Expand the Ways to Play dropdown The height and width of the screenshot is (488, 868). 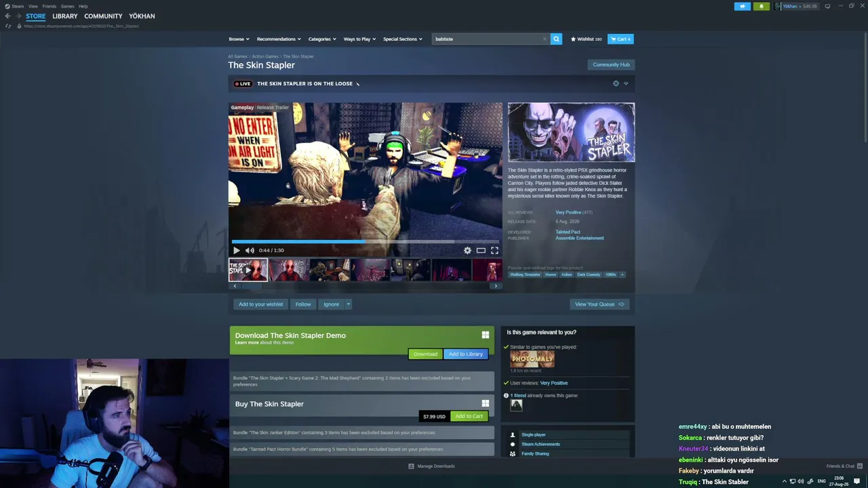pyautogui.click(x=359, y=39)
